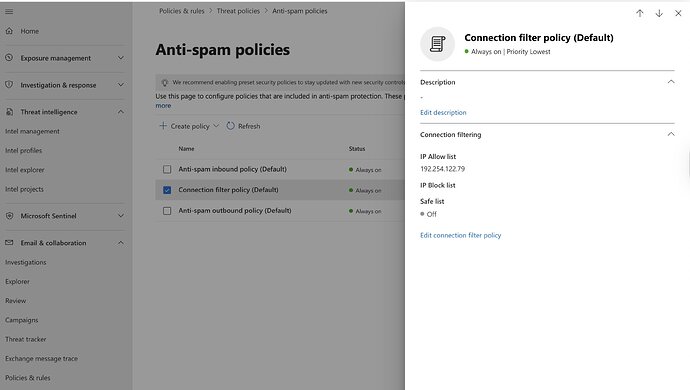This screenshot has height=390, width=690.
Task: Sort by the Name column header
Action: [186, 149]
